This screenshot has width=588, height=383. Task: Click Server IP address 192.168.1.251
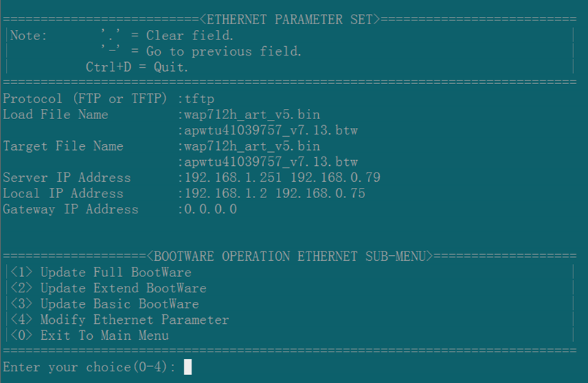233,178
